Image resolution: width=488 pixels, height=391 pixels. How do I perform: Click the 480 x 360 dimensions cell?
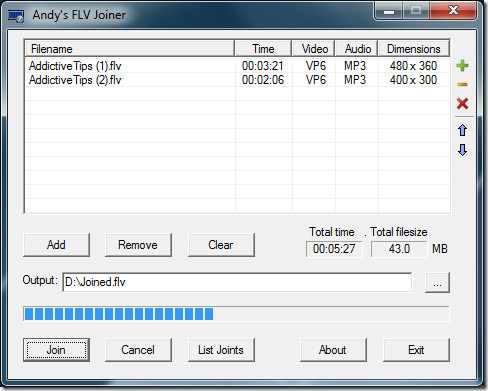coord(413,66)
